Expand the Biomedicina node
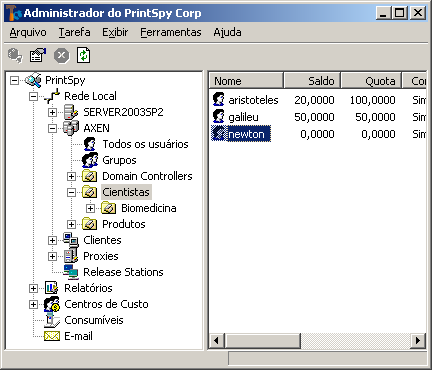This screenshot has width=432, height=370. [x=90, y=208]
